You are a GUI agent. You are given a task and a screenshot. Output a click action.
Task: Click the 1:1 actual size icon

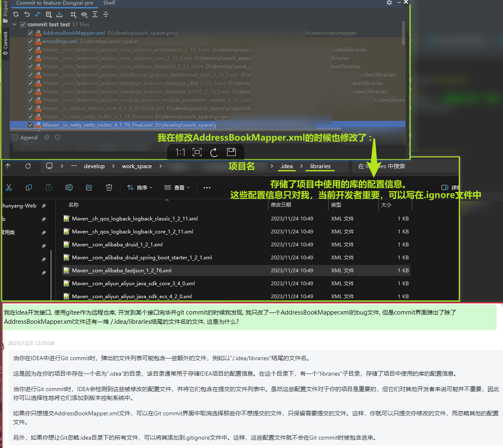[x=180, y=152]
